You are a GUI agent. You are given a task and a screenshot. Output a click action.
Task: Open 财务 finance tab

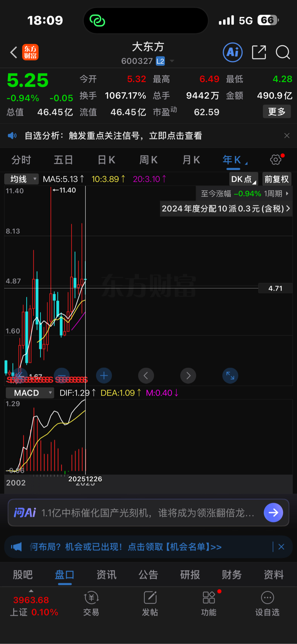click(x=232, y=575)
